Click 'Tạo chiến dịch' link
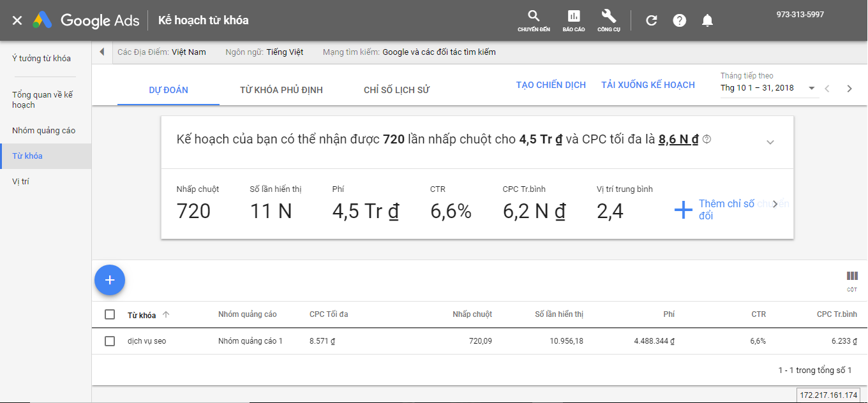Screen dimensions: 868x403 (x=551, y=85)
